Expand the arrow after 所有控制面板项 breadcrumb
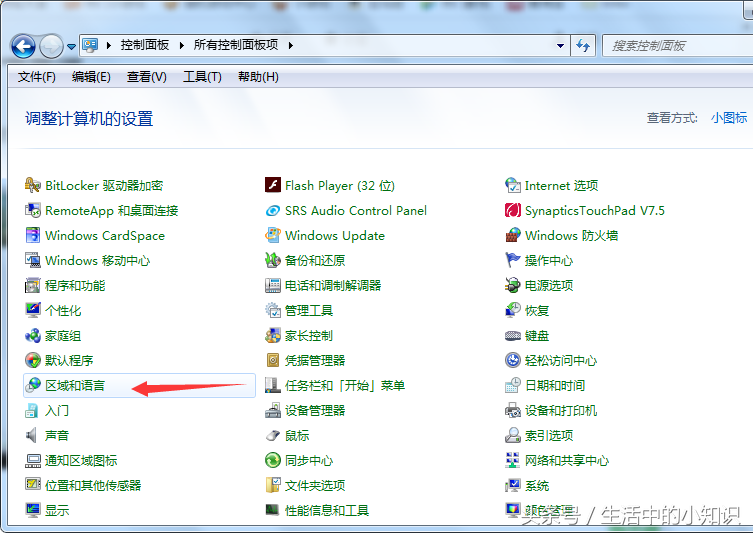Screen dimensions: 753x533 291,46
